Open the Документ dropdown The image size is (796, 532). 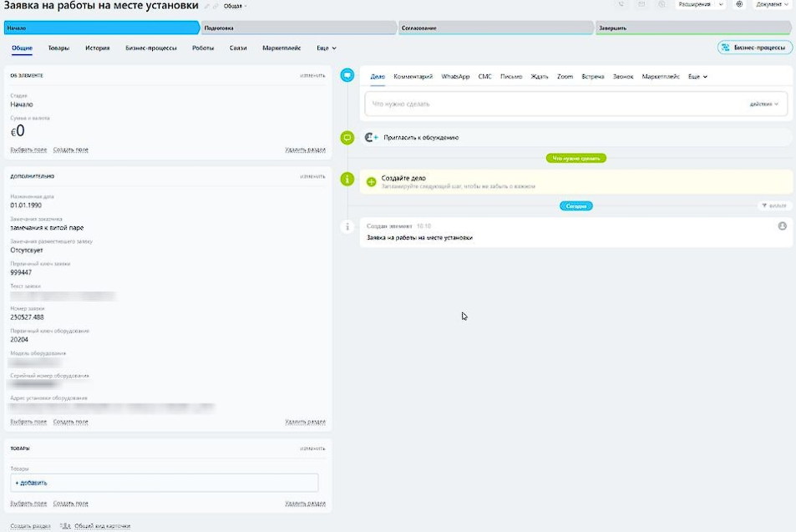(x=772, y=4)
